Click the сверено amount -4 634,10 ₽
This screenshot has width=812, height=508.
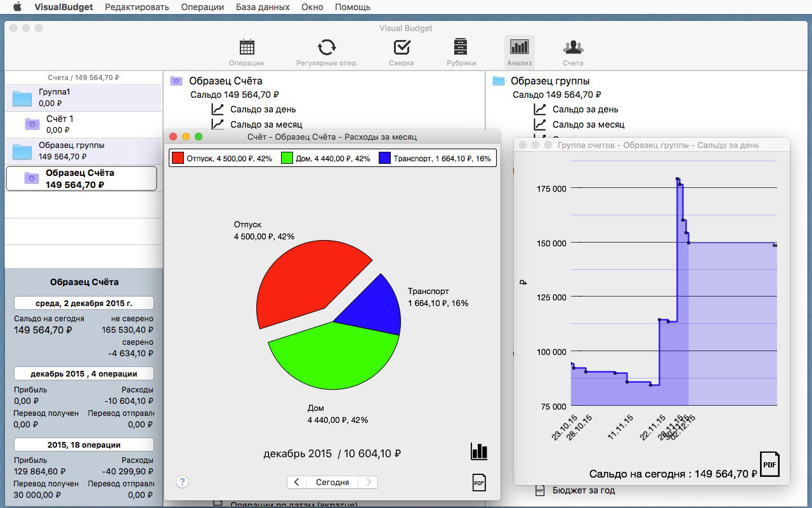tap(131, 354)
